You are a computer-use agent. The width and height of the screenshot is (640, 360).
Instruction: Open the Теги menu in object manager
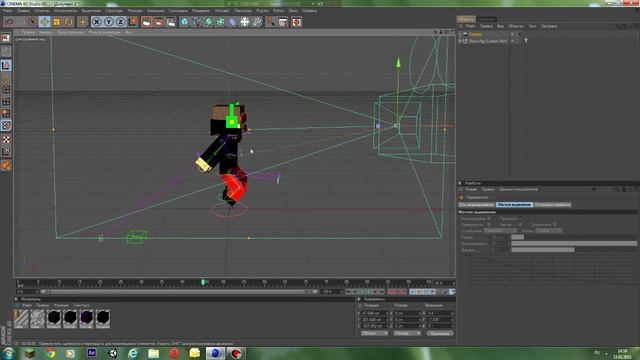point(532,26)
